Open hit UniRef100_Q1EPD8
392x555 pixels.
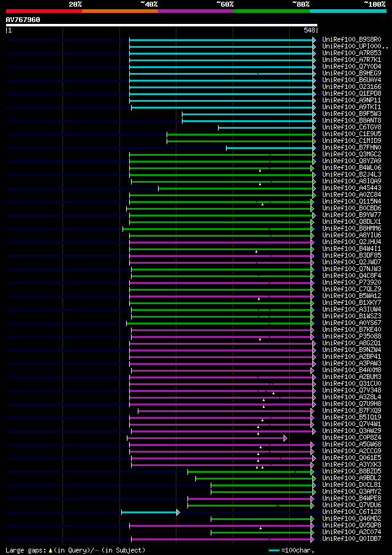[x=352, y=93]
